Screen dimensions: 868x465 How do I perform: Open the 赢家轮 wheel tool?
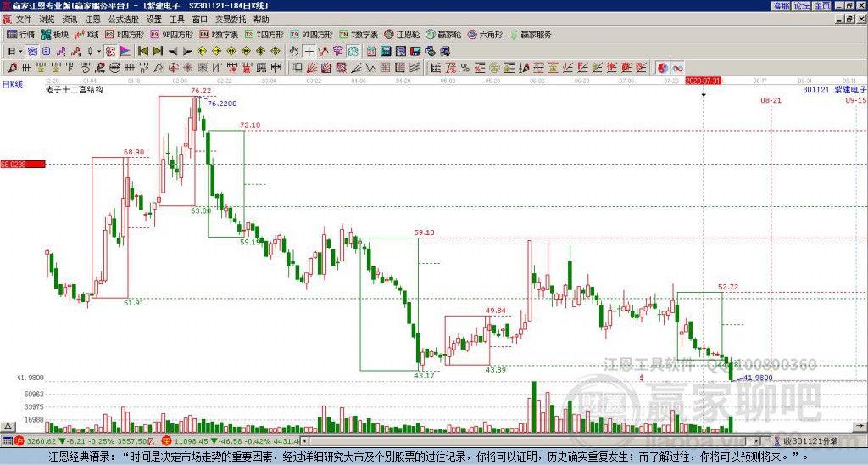tap(443, 34)
